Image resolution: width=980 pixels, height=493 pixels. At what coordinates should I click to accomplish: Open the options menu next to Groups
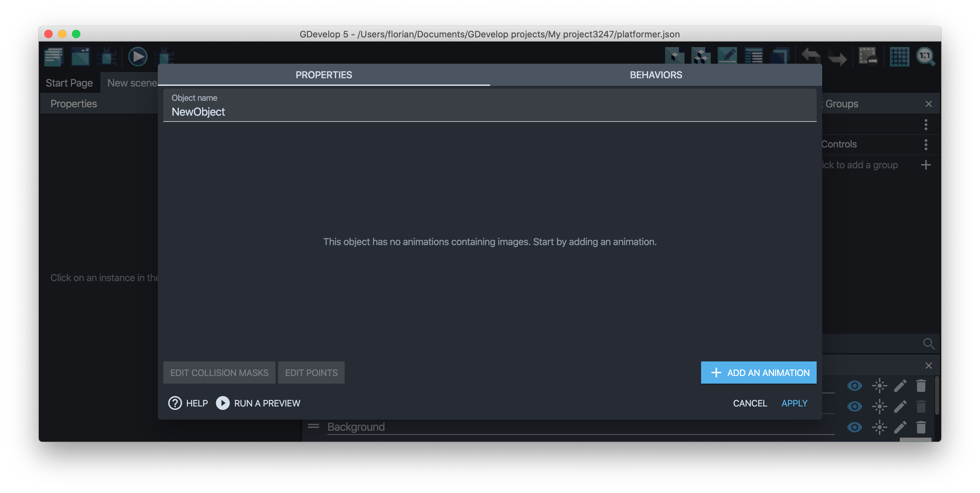[926, 125]
